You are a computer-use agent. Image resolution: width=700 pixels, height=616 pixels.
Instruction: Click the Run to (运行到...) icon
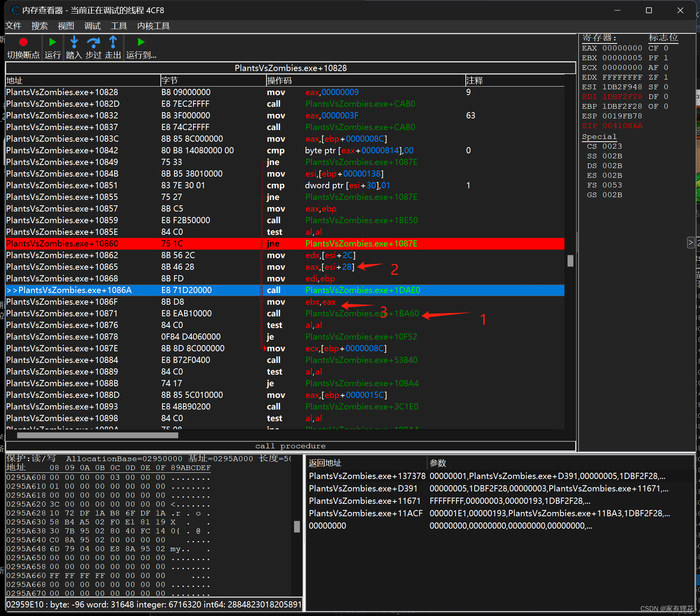(141, 42)
